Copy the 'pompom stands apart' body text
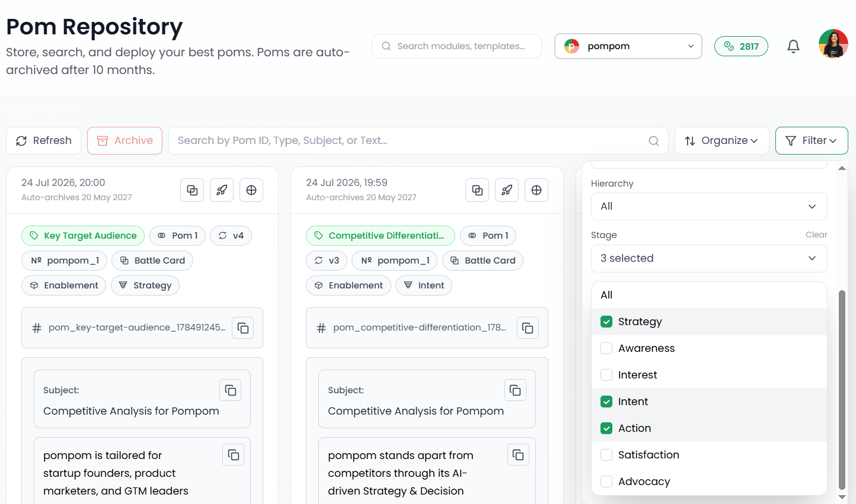This screenshot has width=856, height=504. pos(518,455)
